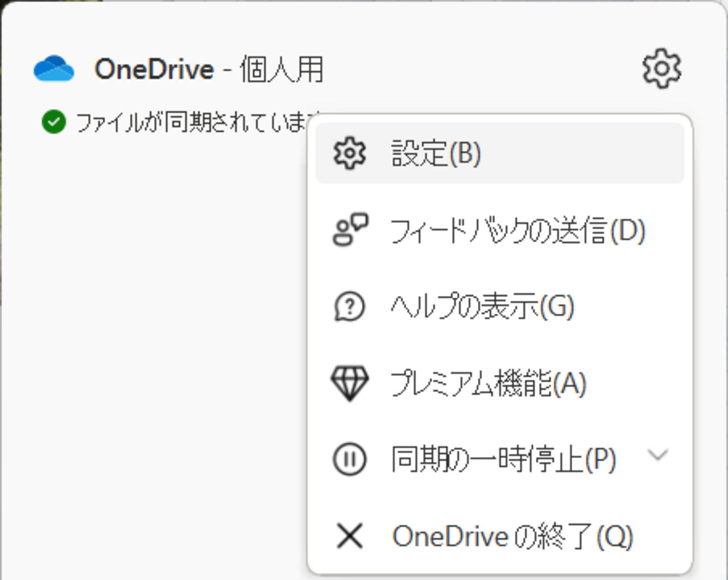
Task: Click the diamond premium icon
Action: click(349, 383)
